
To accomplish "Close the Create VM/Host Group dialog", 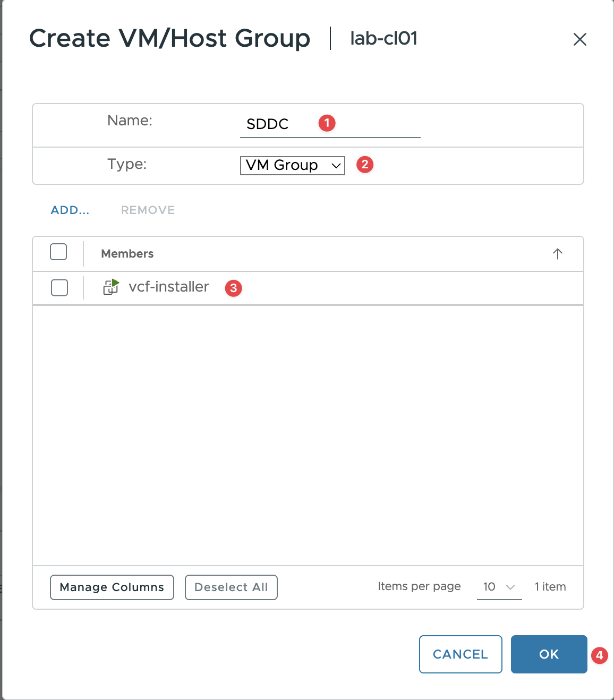I will coord(579,39).
